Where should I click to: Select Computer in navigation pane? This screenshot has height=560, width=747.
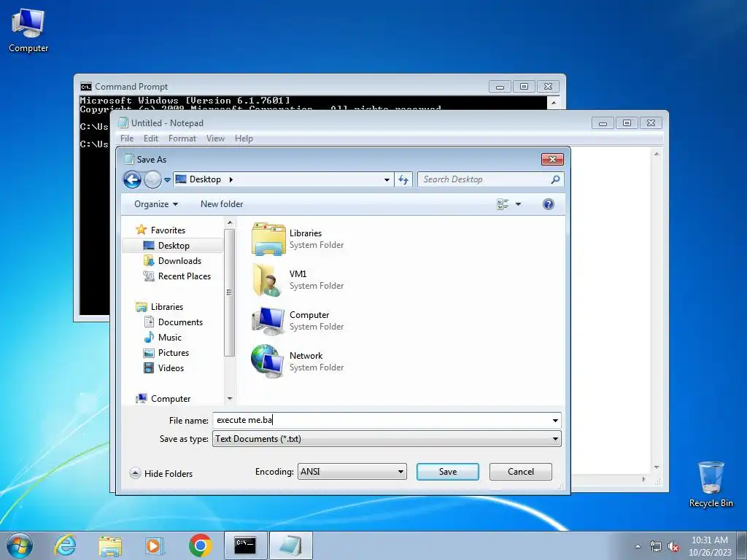click(x=171, y=399)
